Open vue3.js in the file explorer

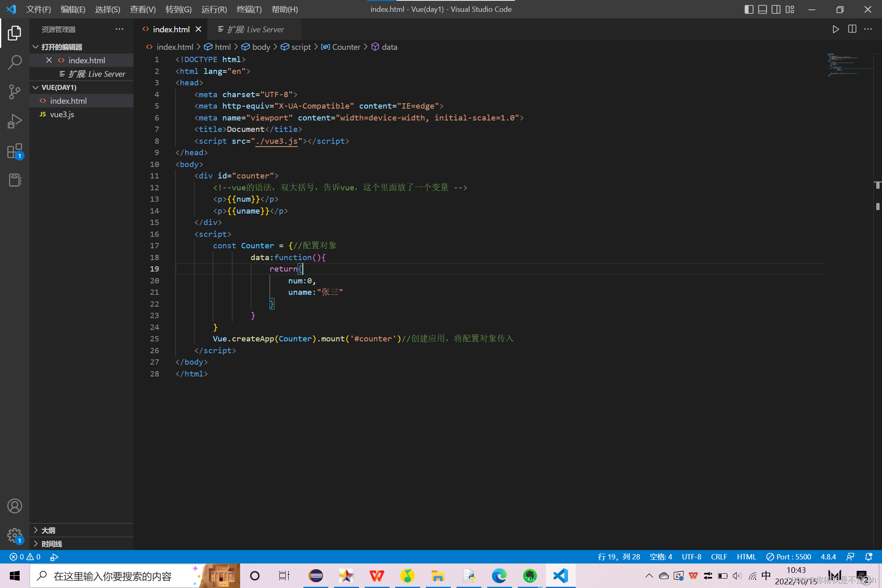tap(62, 114)
